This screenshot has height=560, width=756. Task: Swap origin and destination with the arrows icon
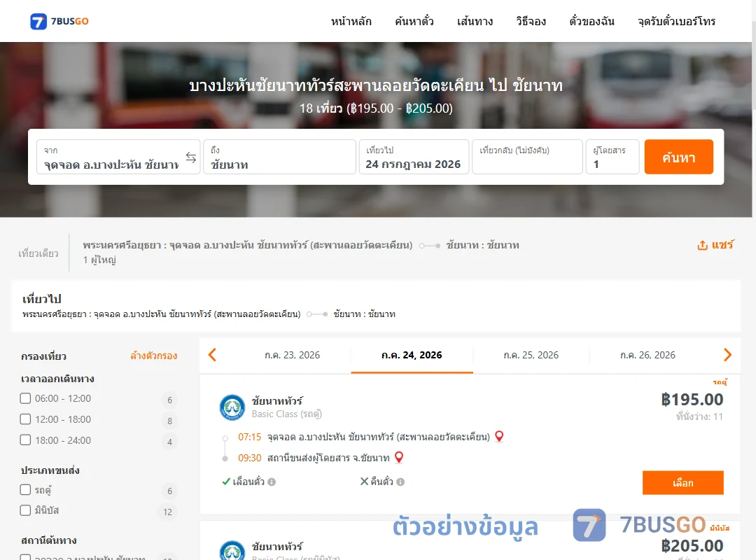pyautogui.click(x=191, y=157)
